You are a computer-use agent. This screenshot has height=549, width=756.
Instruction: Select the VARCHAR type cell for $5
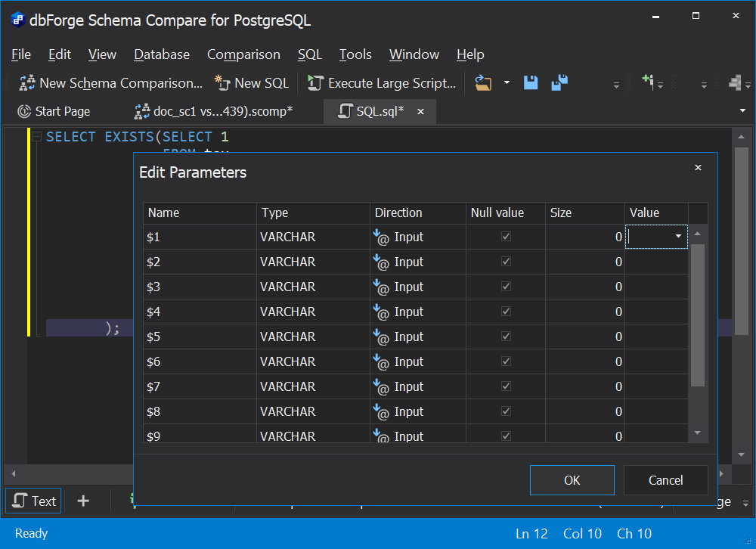[x=313, y=337]
